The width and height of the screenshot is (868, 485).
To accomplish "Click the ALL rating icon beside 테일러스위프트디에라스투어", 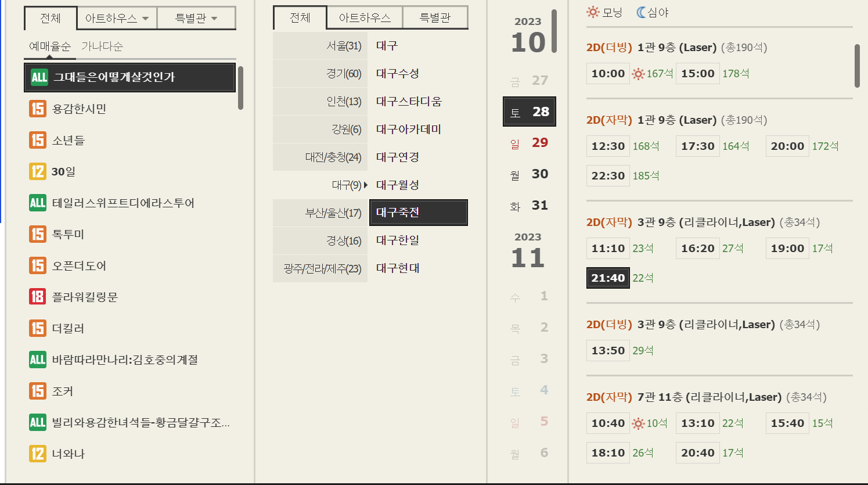I will pos(38,203).
